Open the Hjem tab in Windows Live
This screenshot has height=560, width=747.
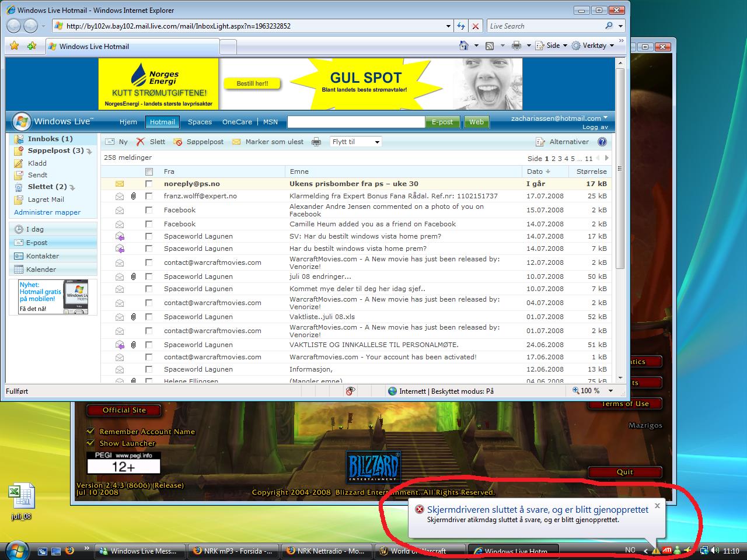[x=128, y=122]
